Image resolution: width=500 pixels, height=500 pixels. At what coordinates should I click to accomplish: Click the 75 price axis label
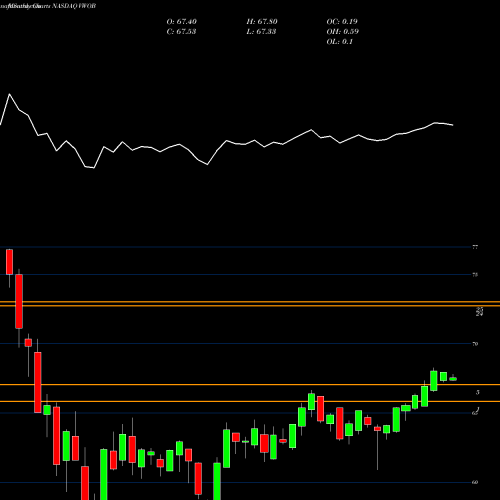475,275
